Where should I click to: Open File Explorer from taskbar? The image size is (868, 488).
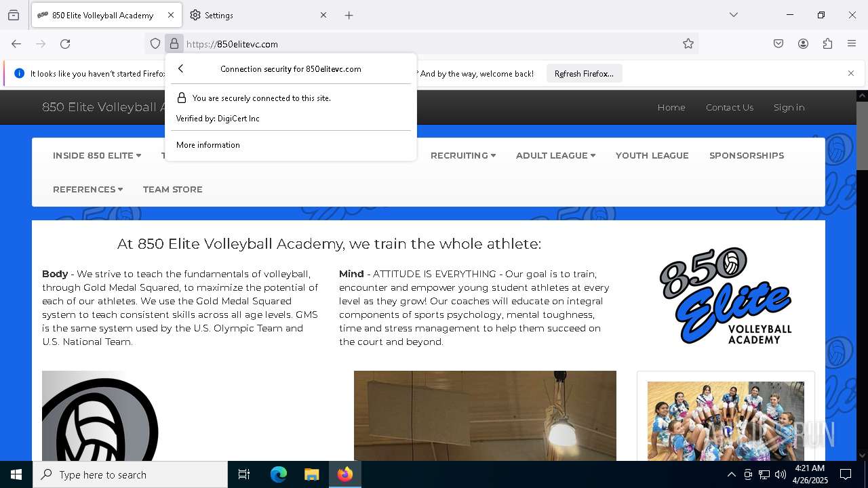(x=311, y=474)
